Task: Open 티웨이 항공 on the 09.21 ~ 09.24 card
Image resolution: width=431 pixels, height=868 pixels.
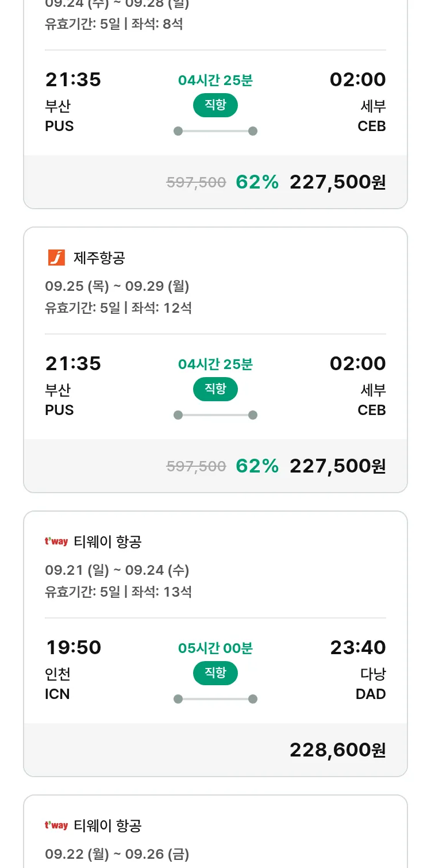Action: click(107, 541)
